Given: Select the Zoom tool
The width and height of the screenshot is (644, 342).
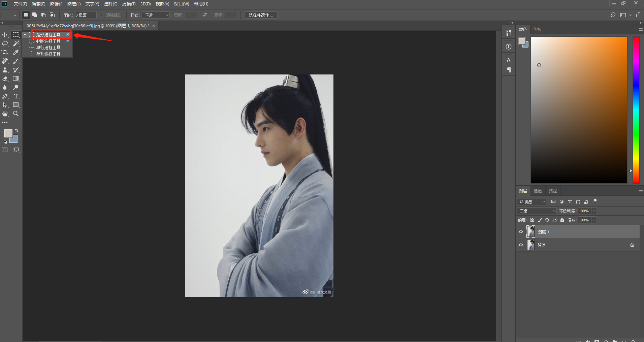Looking at the screenshot, I should [x=16, y=114].
